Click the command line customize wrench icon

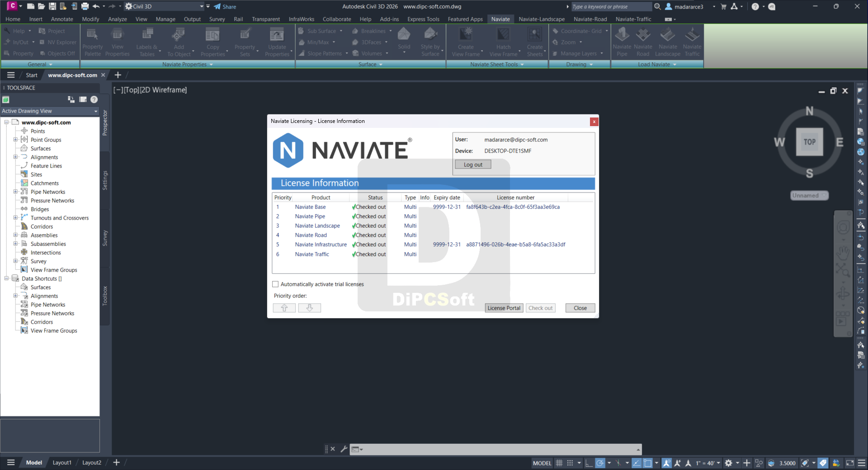(x=344, y=449)
